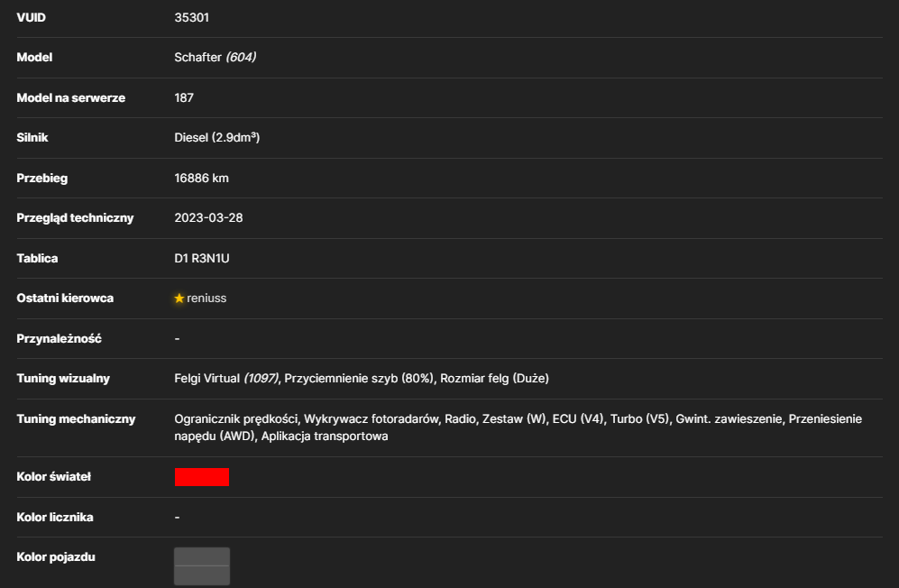Click the dash value next to Przynależność
The image size is (899, 588).
tap(177, 339)
